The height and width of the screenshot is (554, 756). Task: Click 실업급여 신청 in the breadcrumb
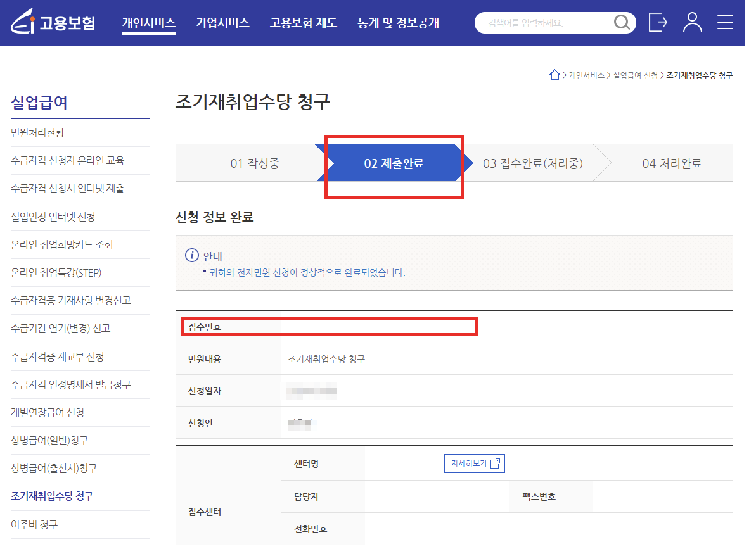point(634,75)
